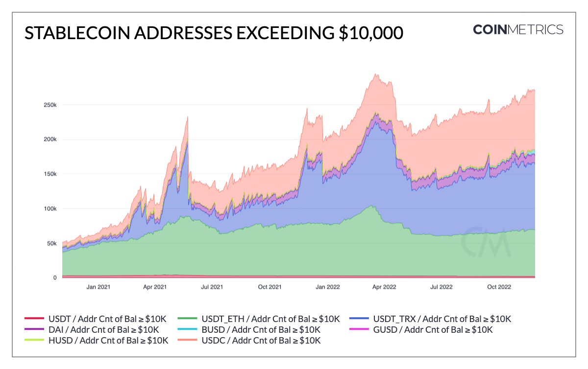The image size is (588, 369).
Task: Click the DAI purple legend line
Action: point(34,330)
